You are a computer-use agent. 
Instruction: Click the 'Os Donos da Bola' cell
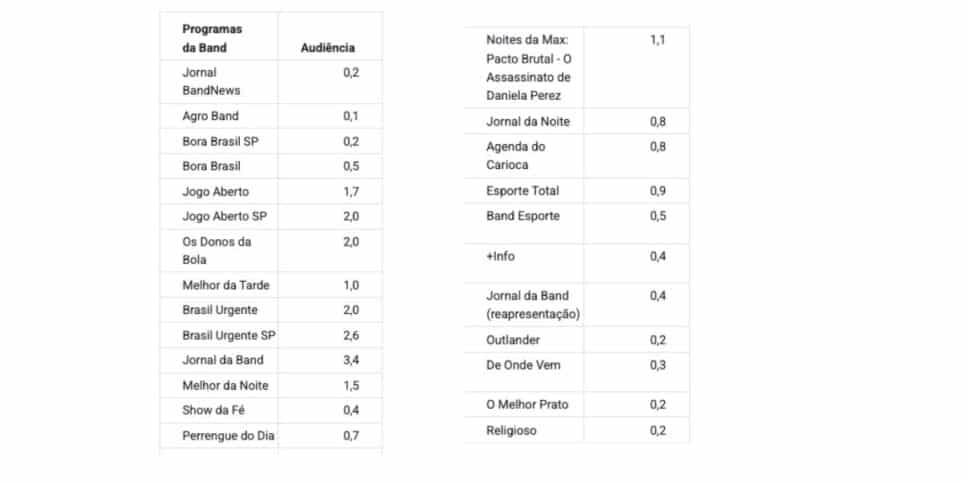tap(216, 250)
